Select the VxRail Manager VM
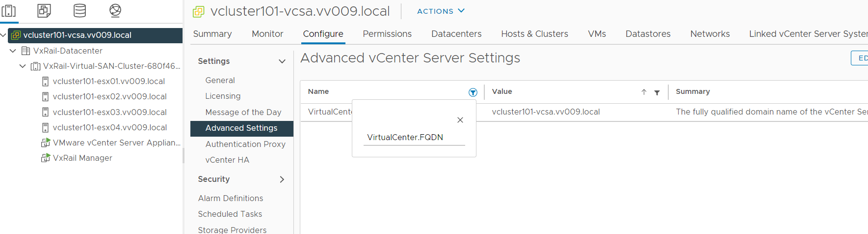The image size is (868, 234). [82, 158]
